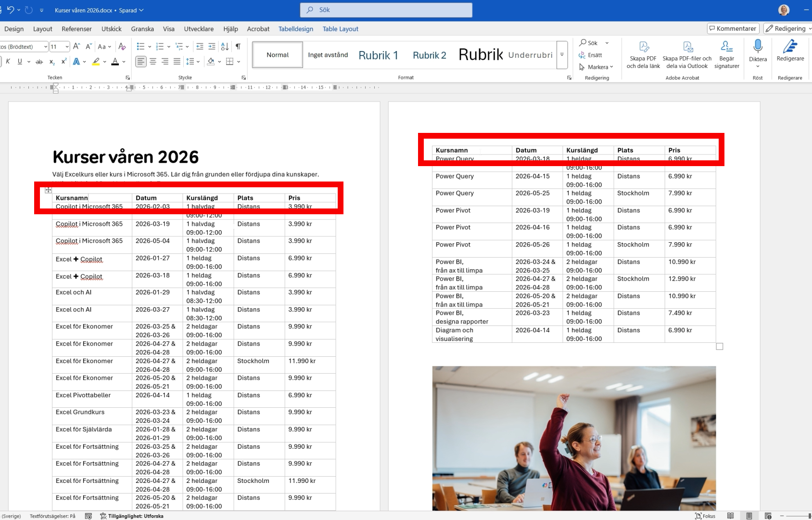Toggle italic (K) formatting

point(8,62)
